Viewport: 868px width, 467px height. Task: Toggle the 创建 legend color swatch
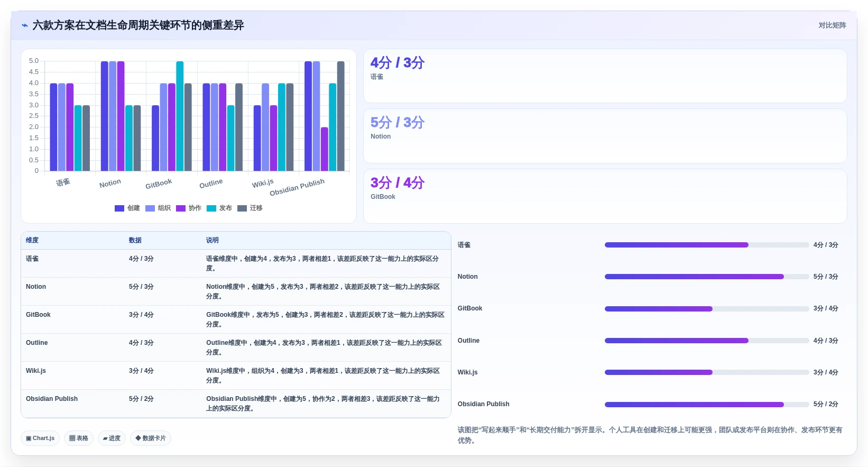[x=119, y=208]
